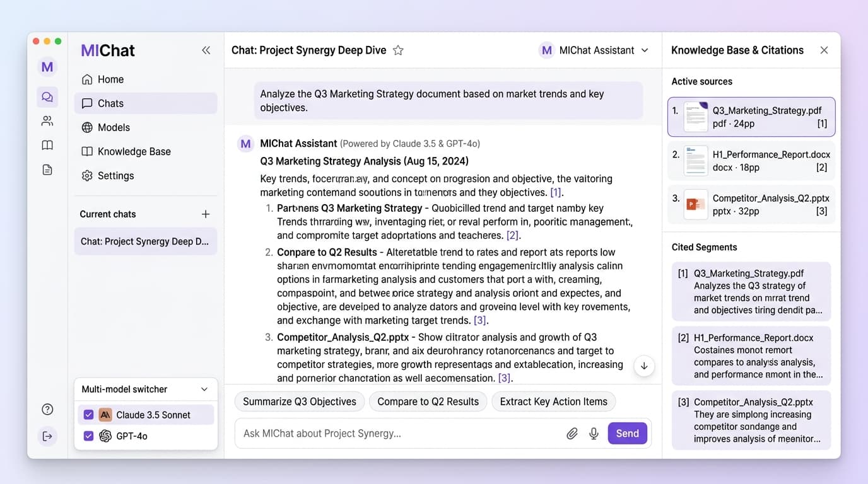Screen dimensions: 868x484
Task: Open the MIChat Assistant model dropdown chevron
Action: [645, 50]
